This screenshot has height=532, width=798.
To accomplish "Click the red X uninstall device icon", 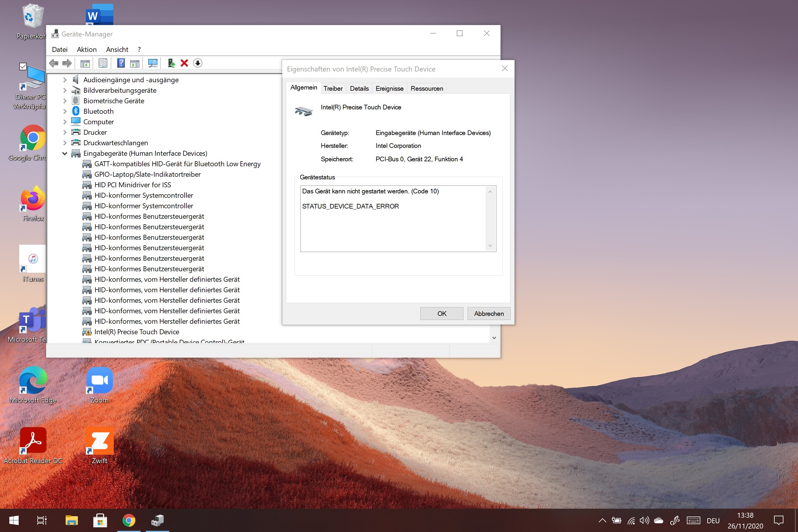I will (x=184, y=63).
